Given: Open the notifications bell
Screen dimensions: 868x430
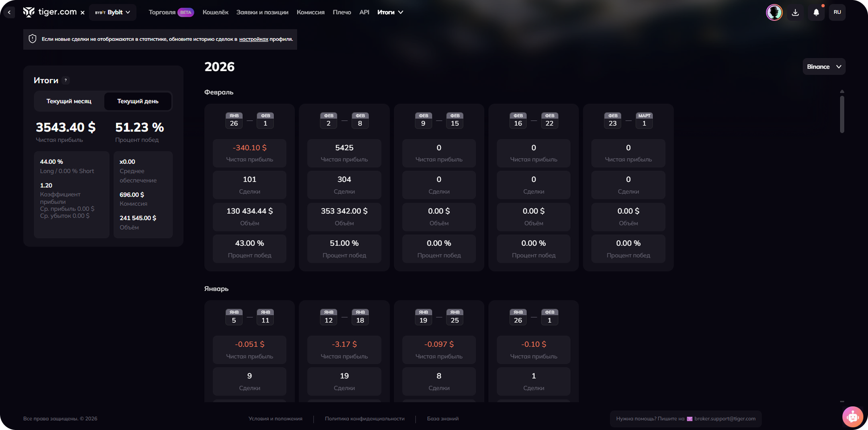Looking at the screenshot, I should coord(816,12).
